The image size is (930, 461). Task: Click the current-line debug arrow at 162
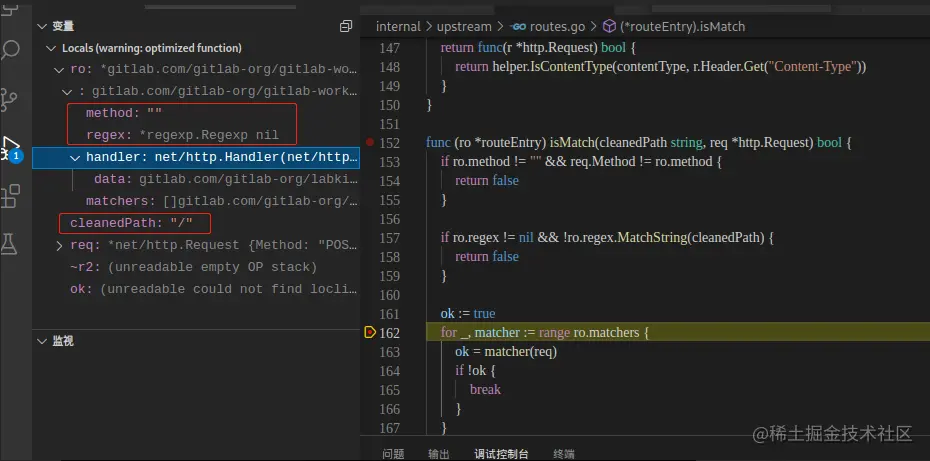370,332
